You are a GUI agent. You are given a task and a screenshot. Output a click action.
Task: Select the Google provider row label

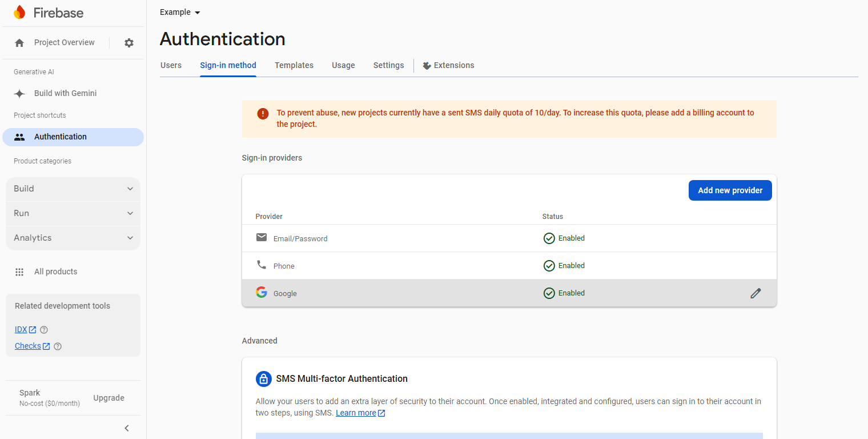point(285,294)
